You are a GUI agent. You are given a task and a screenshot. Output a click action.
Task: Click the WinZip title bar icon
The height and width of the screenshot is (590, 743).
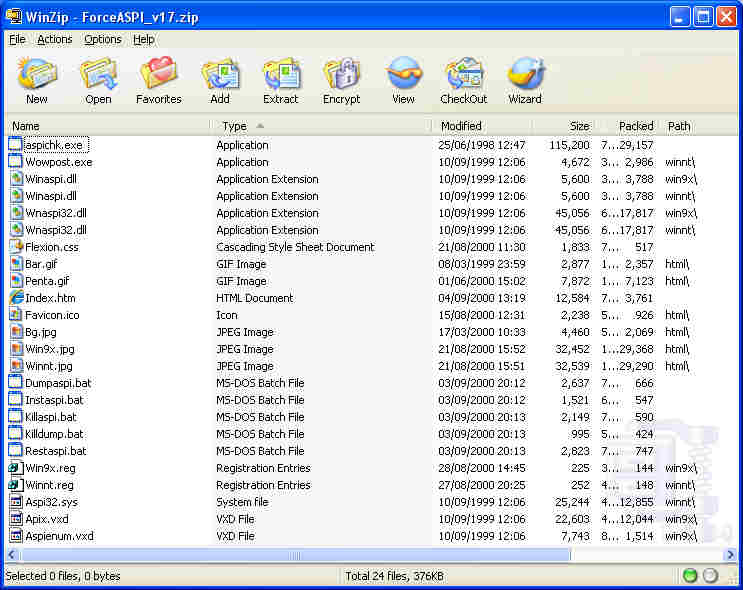(14, 17)
